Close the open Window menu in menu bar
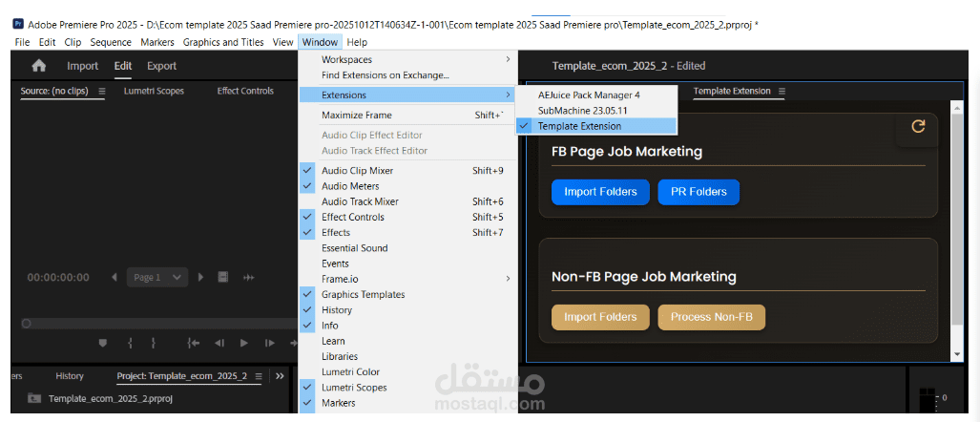 click(x=320, y=43)
